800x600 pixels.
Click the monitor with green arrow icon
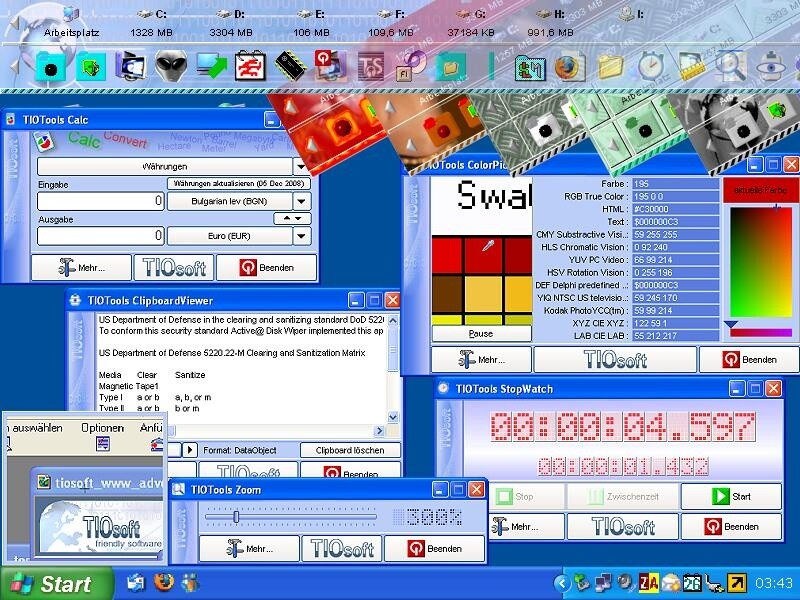point(211,67)
